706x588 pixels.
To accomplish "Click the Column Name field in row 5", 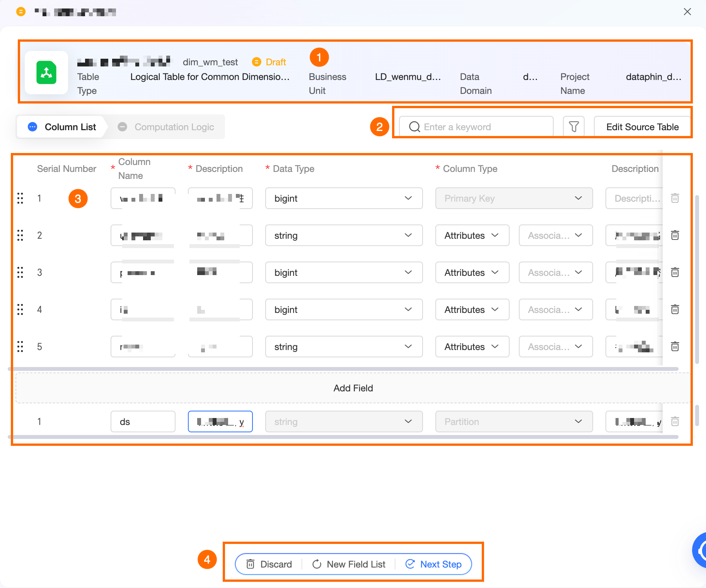I will tap(143, 347).
